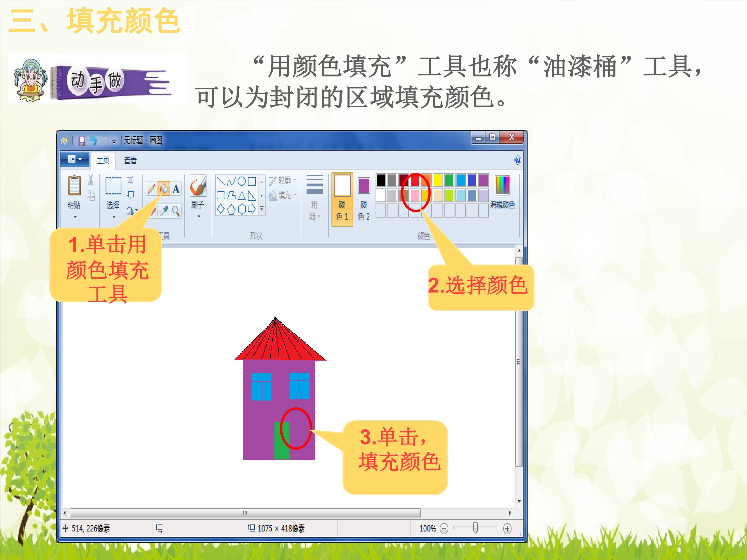Select the Fill with color bucket tool
The height and width of the screenshot is (560, 747).
[164, 189]
